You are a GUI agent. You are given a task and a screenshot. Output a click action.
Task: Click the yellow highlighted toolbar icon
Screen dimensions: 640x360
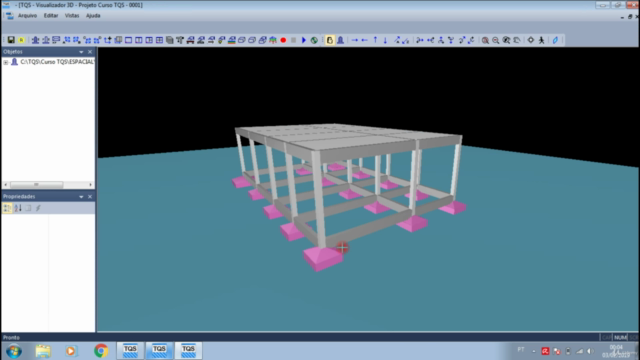21,40
